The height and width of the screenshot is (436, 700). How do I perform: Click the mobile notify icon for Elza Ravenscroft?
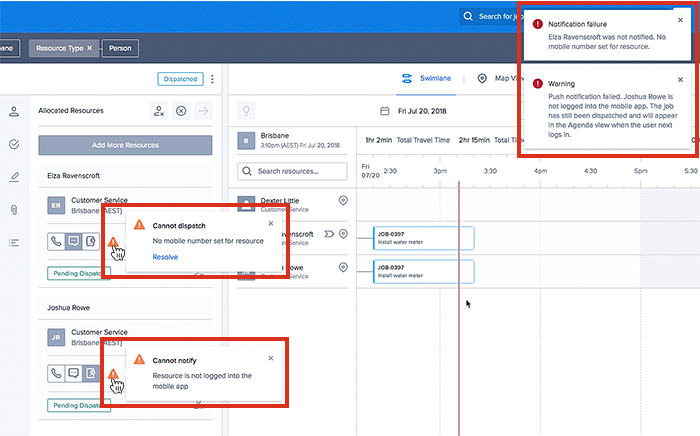(x=90, y=241)
